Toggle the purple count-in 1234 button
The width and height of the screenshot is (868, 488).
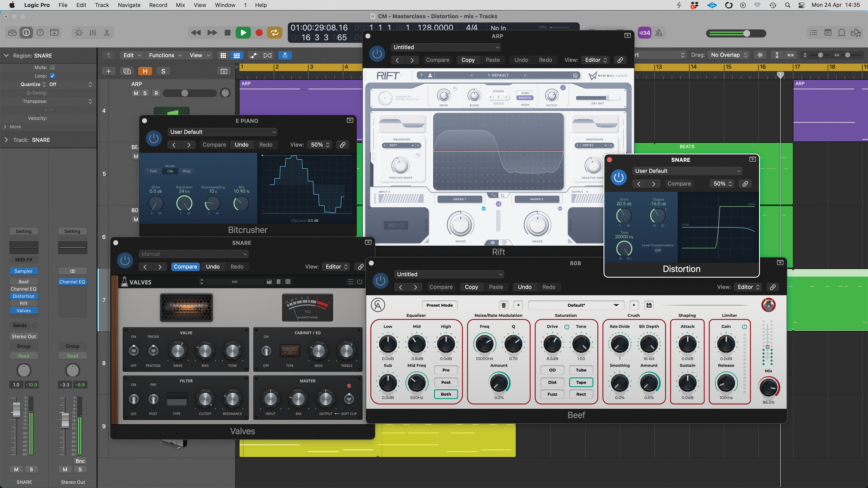pos(644,33)
